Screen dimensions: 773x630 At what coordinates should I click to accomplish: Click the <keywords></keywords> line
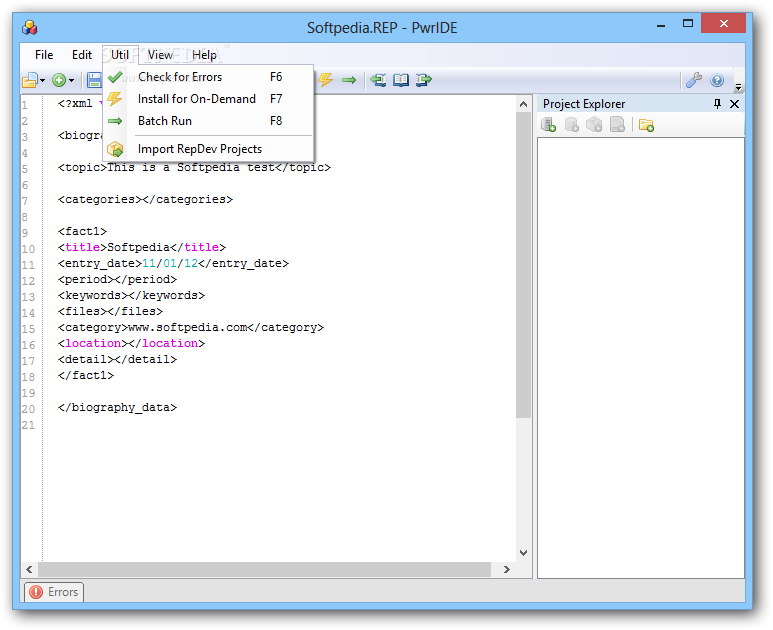coord(131,295)
